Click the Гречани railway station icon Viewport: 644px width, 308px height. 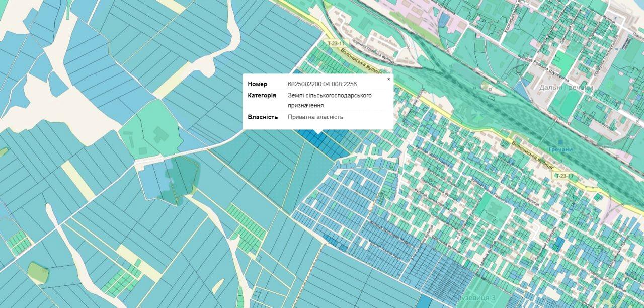(559, 143)
